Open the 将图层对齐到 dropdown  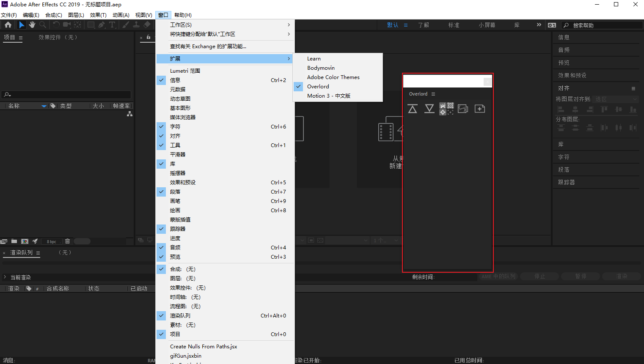pos(616,99)
